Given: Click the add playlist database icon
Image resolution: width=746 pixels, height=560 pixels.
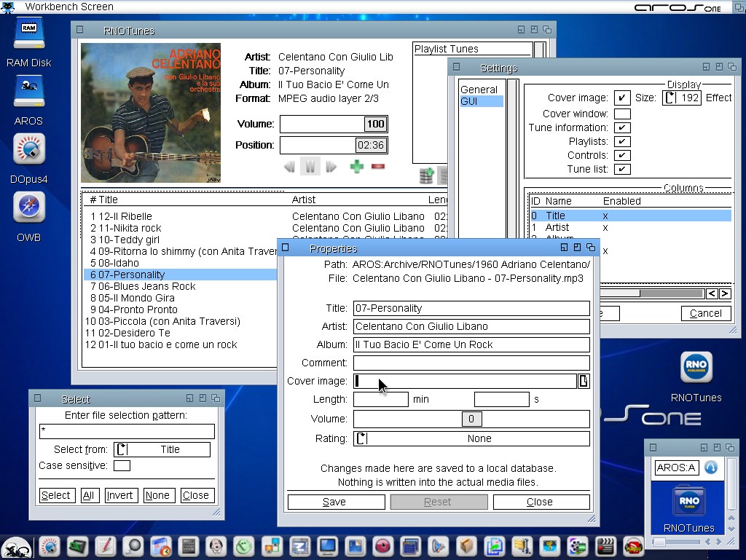Looking at the screenshot, I should (x=427, y=176).
